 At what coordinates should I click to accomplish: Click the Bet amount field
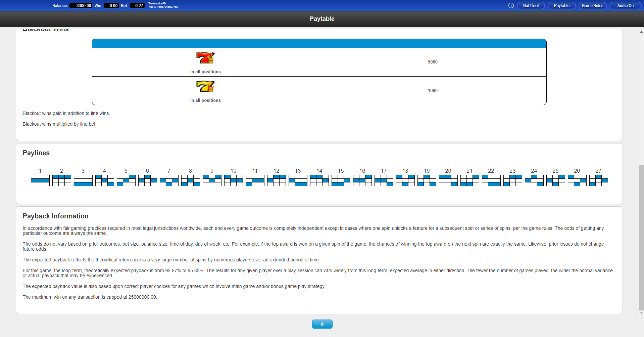(x=138, y=5)
